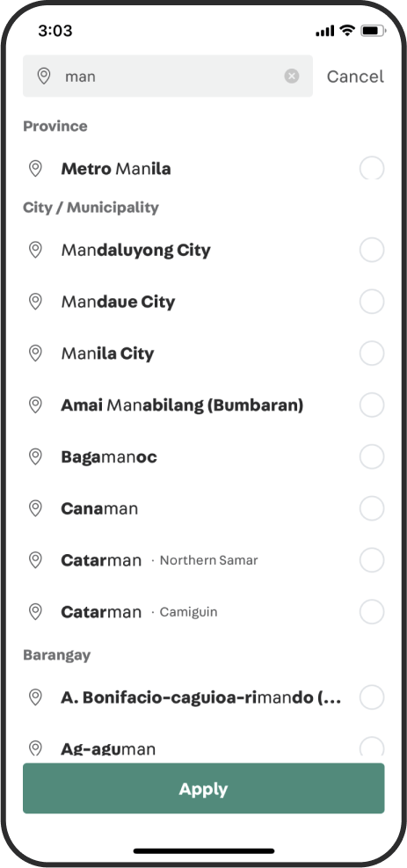407x868 pixels.
Task: Click the pin icon beside Mandaue City
Action: click(35, 302)
